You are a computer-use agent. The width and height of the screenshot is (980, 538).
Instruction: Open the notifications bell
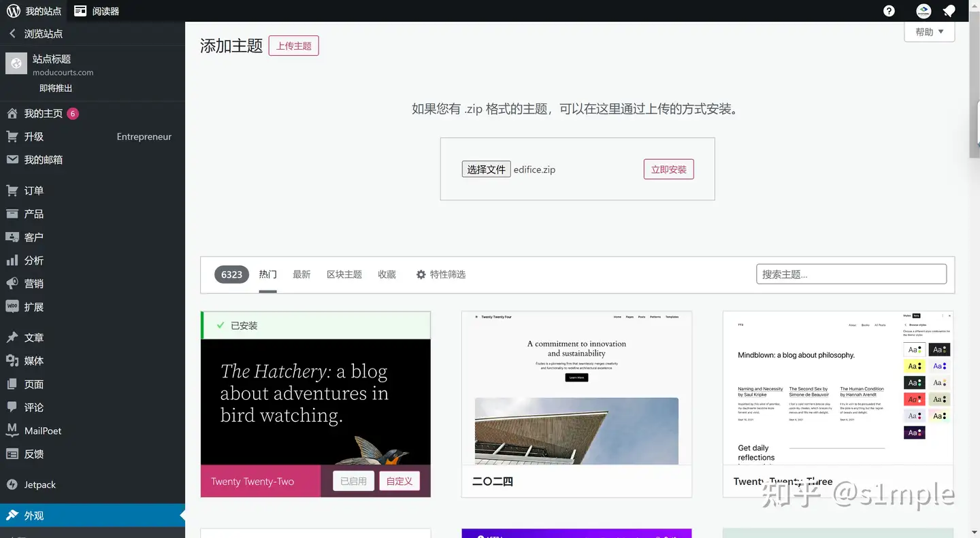tap(949, 11)
